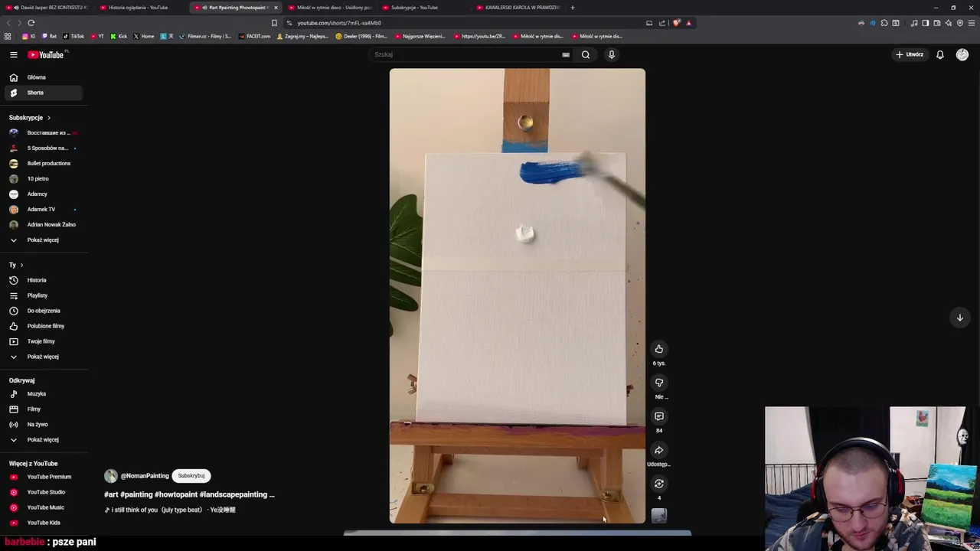980x551 pixels.
Task: Open the Adrian Nowak Żalno subscription
Action: coord(43,224)
